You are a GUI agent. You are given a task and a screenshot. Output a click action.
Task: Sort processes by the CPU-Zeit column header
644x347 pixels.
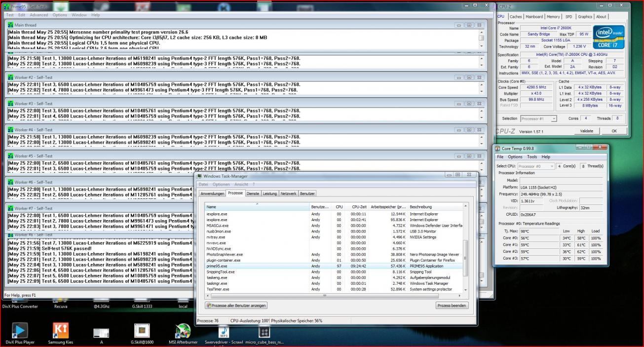tap(358, 207)
